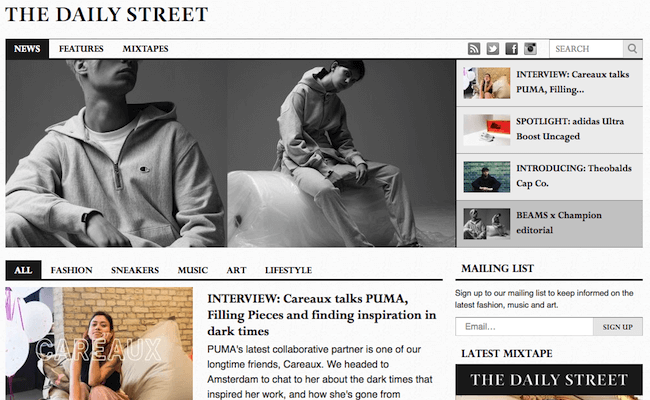
Task: Click the SEARCH text field
Action: click(x=586, y=48)
